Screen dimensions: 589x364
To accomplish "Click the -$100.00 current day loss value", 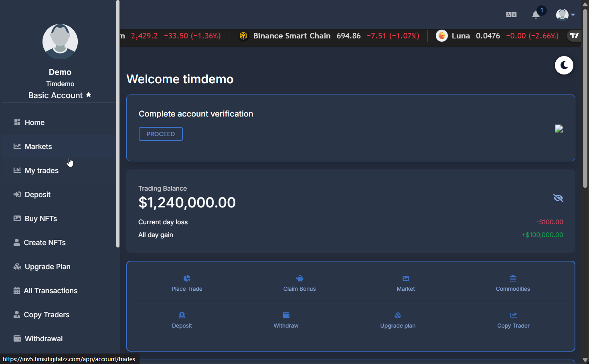I will [550, 222].
